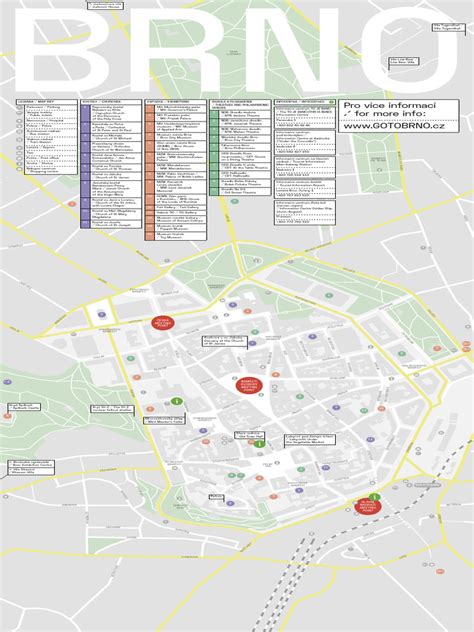Select green info icon beside Mint Master's Cellar
474x632 pixels.
(177, 401)
